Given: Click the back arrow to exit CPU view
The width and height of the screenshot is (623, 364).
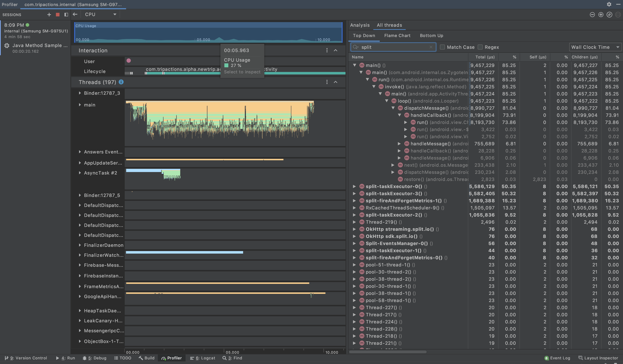Looking at the screenshot, I should tap(75, 14).
